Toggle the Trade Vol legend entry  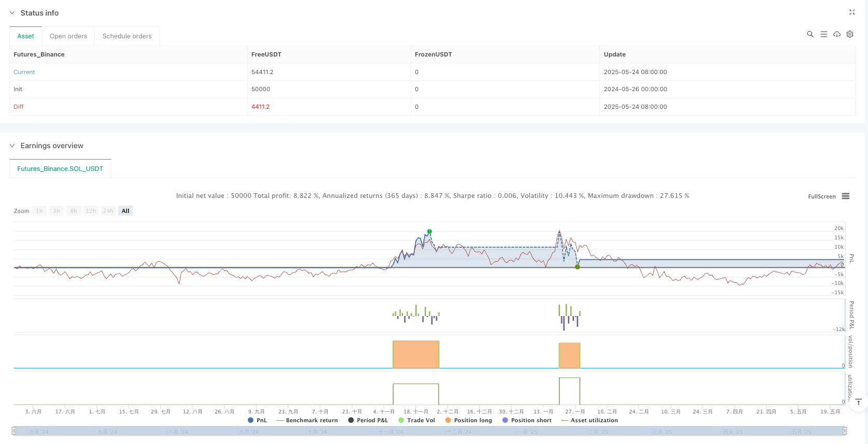click(x=416, y=420)
